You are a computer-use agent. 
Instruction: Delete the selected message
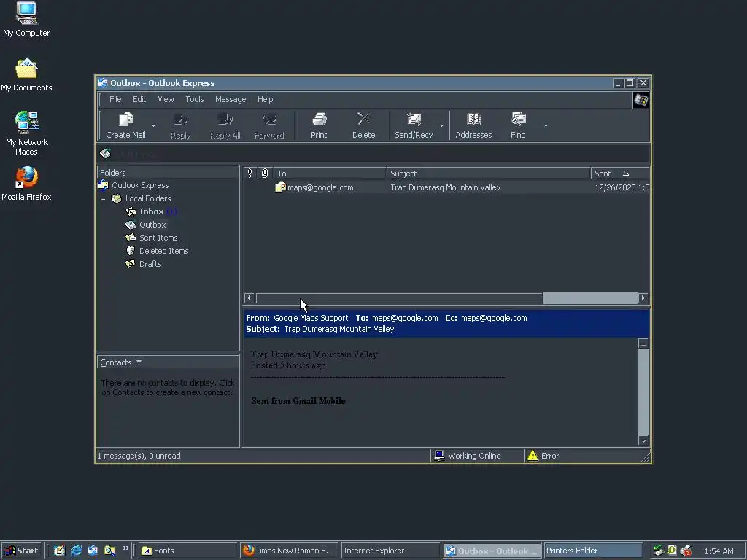pyautogui.click(x=363, y=125)
